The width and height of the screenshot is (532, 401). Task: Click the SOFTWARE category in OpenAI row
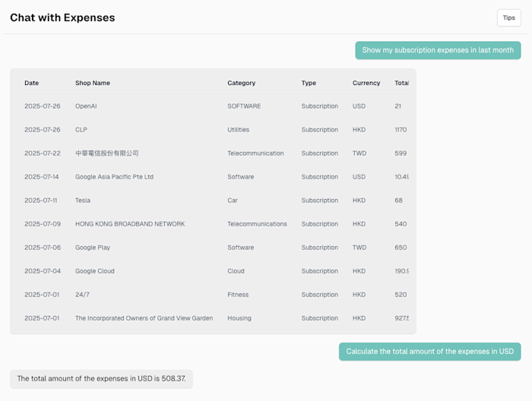(244, 106)
